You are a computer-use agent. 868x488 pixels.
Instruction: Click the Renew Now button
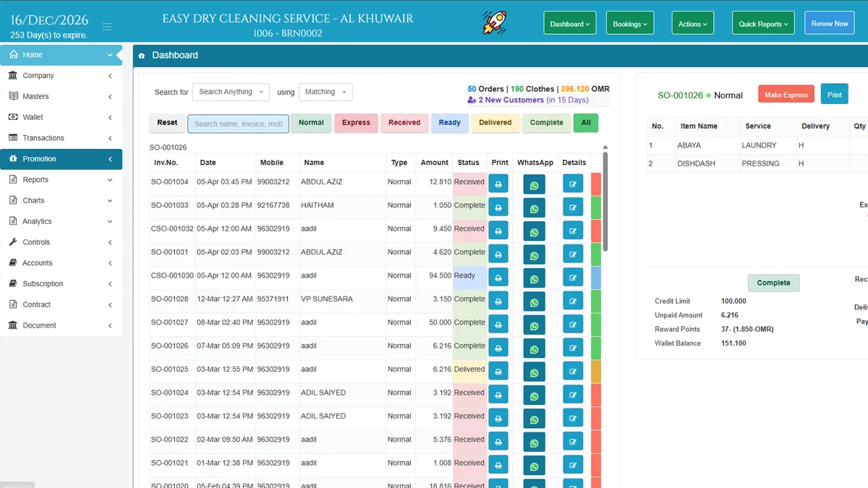(x=829, y=24)
